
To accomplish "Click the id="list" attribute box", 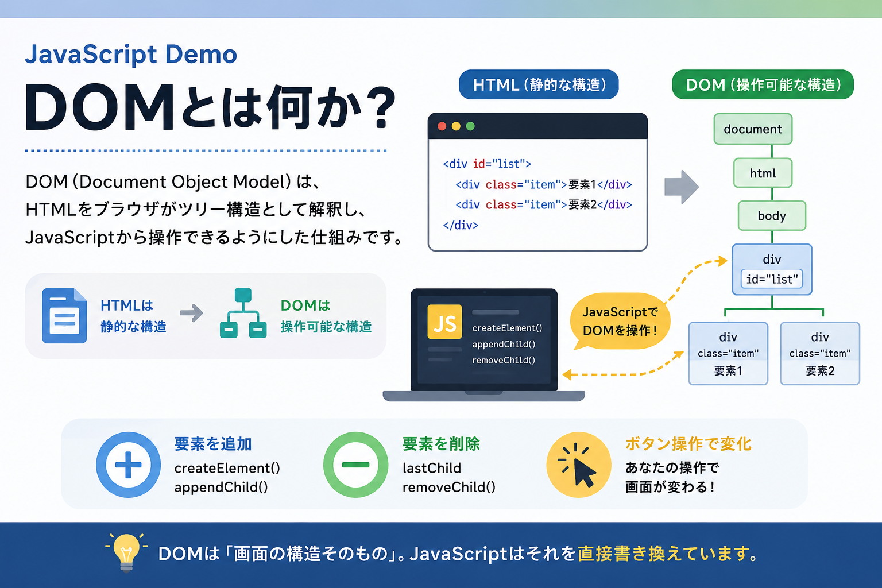I will (x=772, y=279).
